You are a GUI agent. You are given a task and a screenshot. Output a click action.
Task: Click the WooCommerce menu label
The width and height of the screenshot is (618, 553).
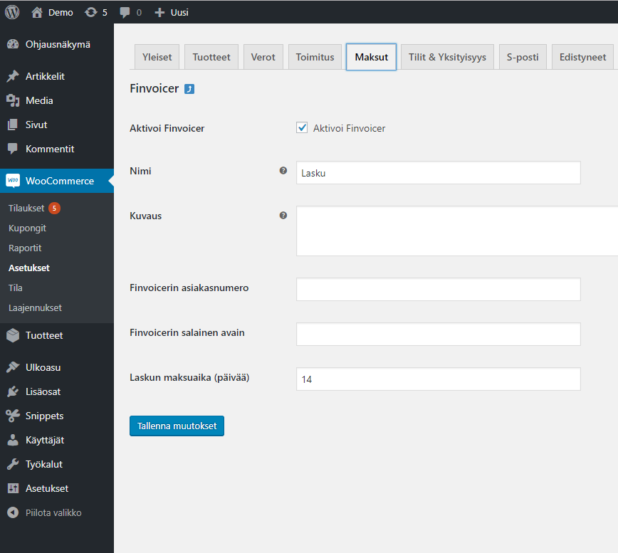point(60,181)
